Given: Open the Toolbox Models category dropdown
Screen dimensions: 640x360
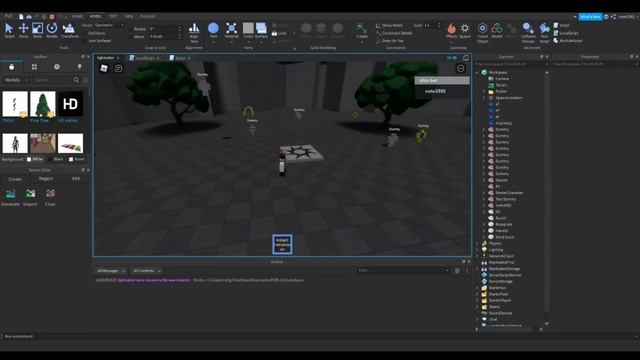Looking at the screenshot, I should [16, 80].
